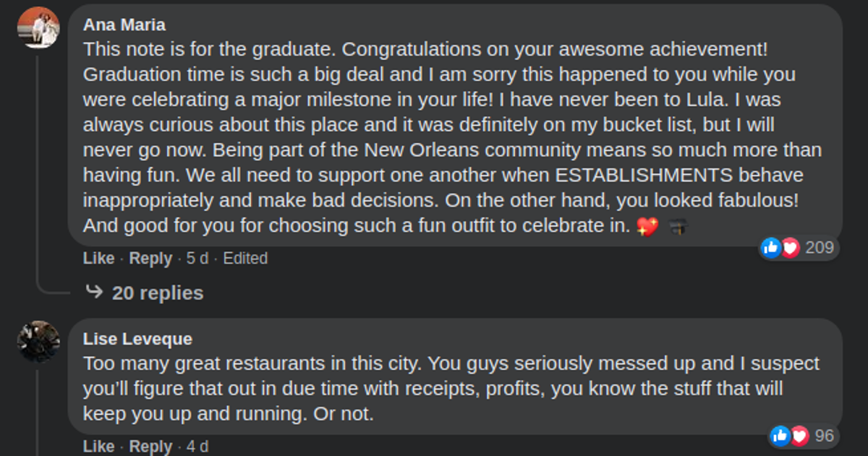Click the thumbs-up reaction icon on Ana Maria's comment
This screenshot has width=868, height=456.
pos(770,248)
